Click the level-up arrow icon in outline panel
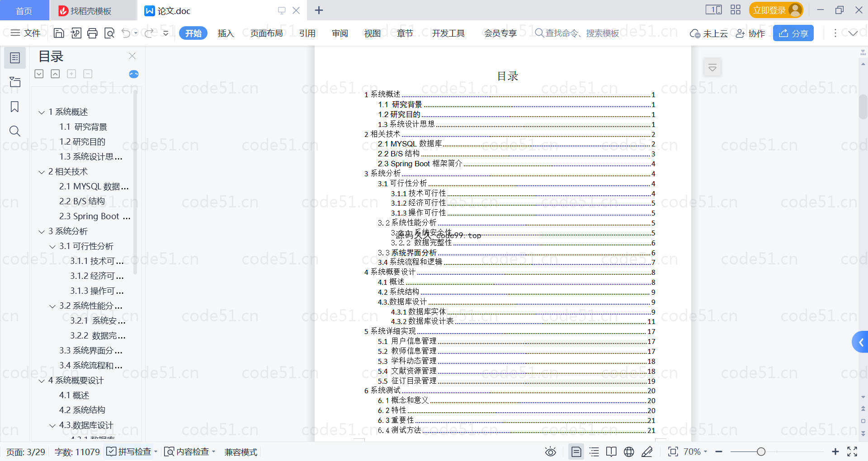This screenshot has height=461, width=868. [55, 74]
